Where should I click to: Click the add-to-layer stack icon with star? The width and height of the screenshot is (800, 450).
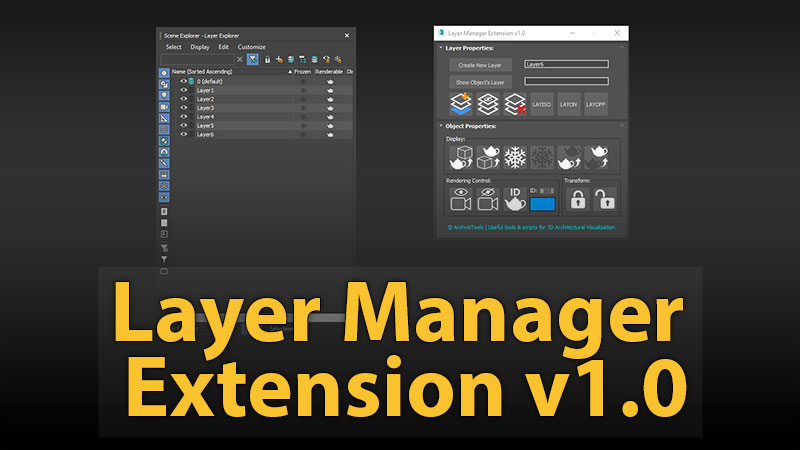pos(461,103)
